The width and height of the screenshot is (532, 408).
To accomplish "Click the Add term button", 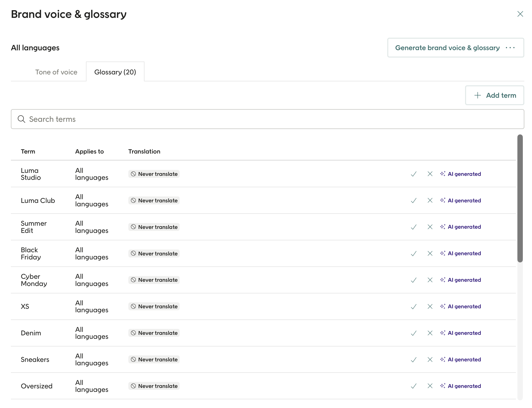I will 495,95.
